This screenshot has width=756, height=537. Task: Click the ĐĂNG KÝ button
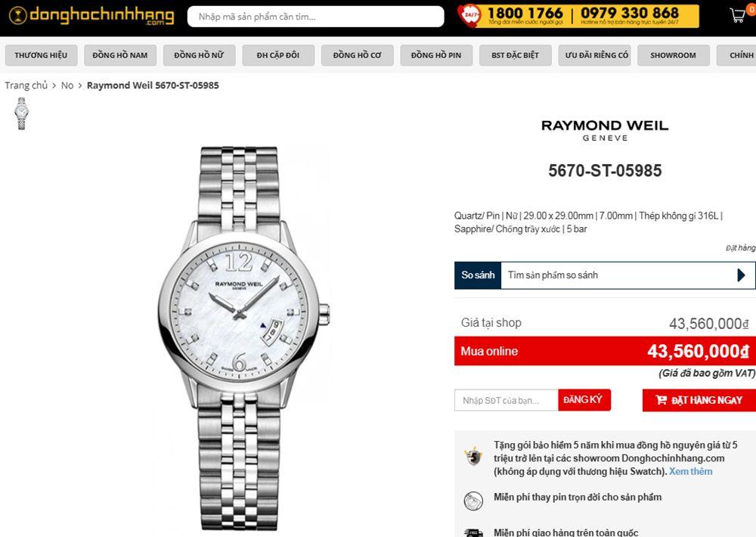click(584, 400)
